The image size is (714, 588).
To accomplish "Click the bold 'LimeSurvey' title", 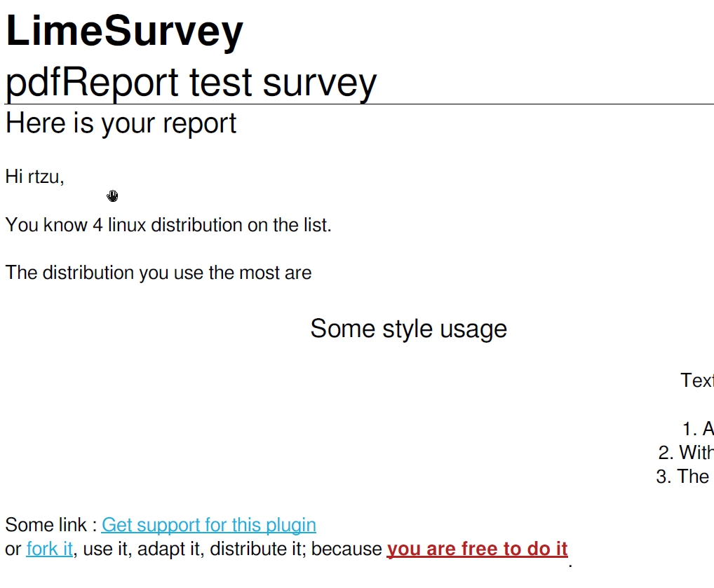I will tap(124, 31).
